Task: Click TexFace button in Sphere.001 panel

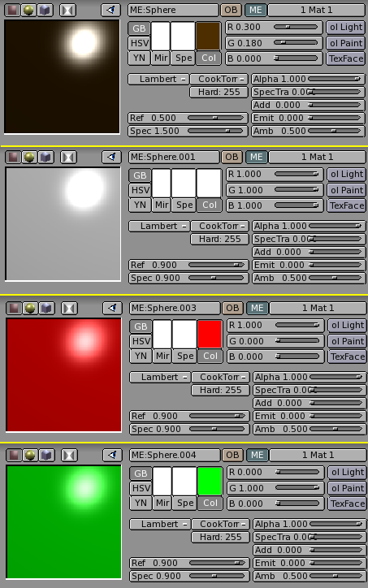Action: [x=347, y=205]
